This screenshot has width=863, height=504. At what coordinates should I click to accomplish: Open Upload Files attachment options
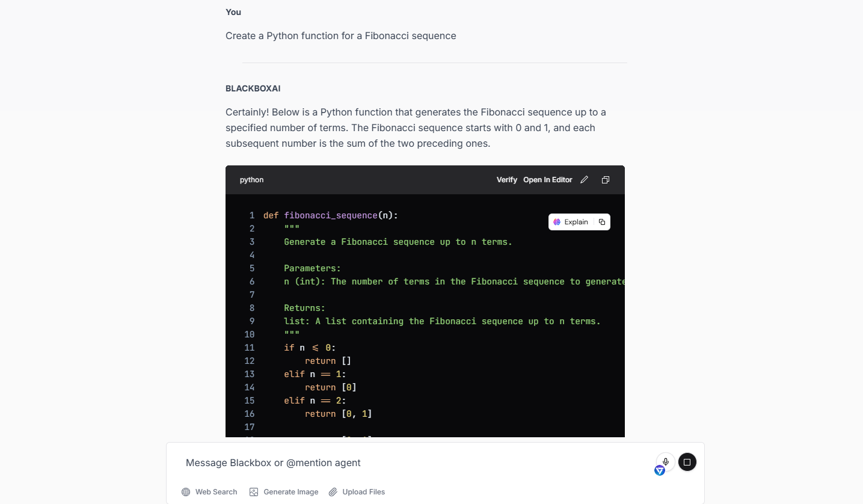[357, 491]
